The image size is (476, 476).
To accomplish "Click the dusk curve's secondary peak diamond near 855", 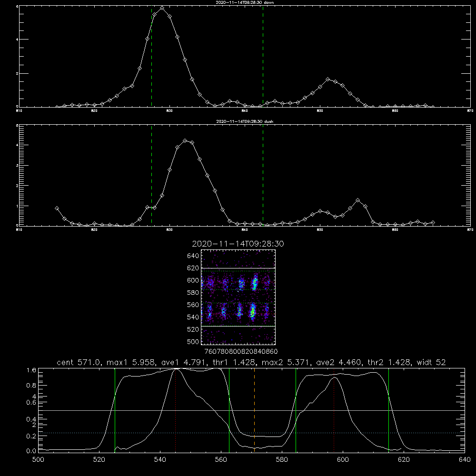I will coord(357,200).
